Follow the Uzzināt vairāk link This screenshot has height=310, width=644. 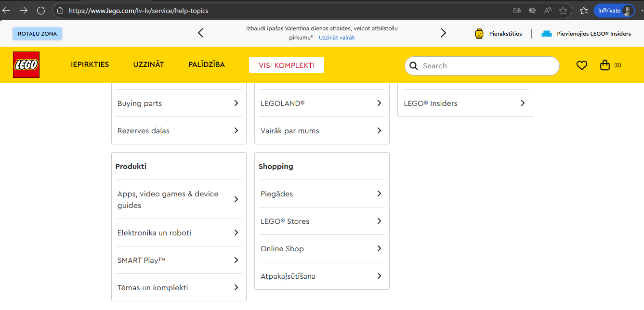point(337,38)
